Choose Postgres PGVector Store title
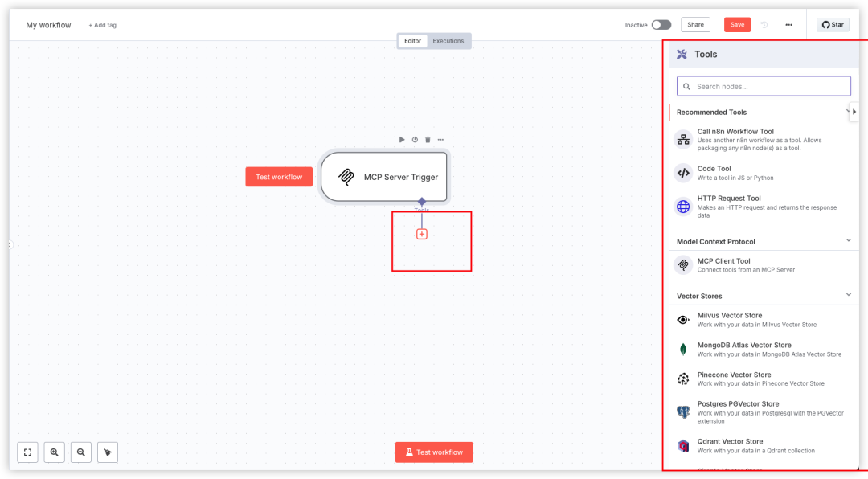This screenshot has width=868, height=479. click(x=739, y=404)
